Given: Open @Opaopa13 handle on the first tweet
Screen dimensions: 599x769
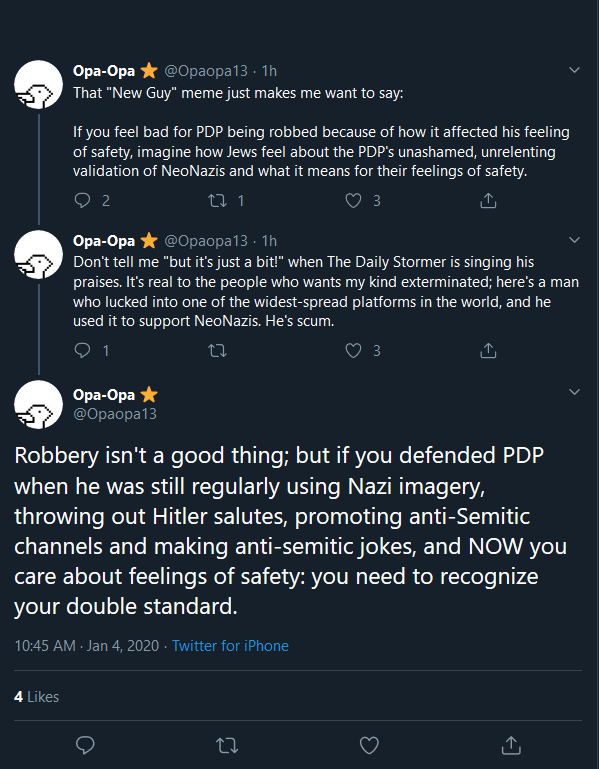Looking at the screenshot, I should (x=206, y=71).
